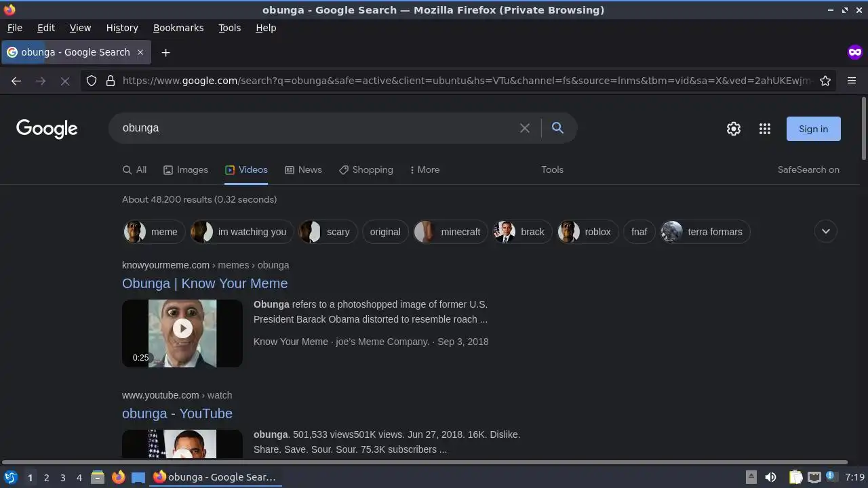Click the Firefox forward arrow
This screenshot has height=488, width=868.
41,81
